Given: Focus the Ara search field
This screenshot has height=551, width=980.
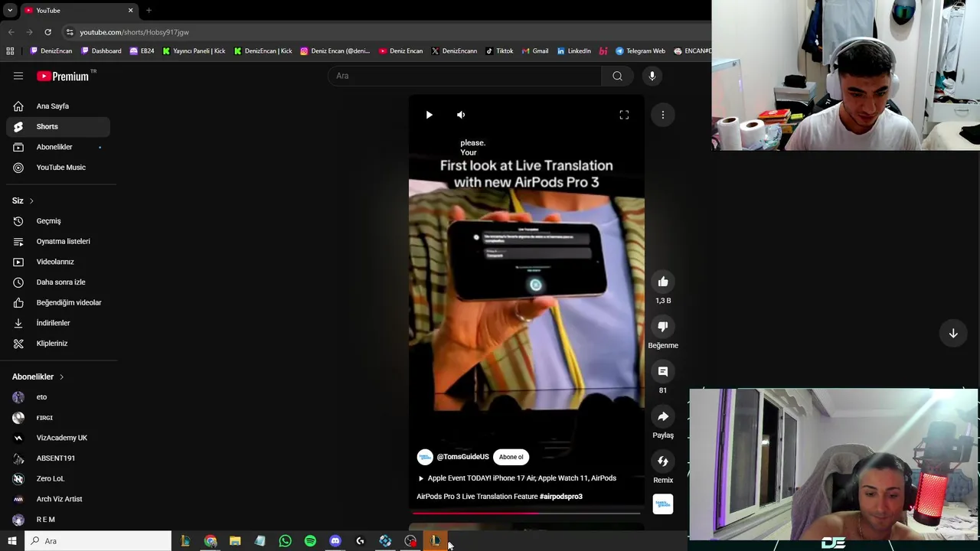Looking at the screenshot, I should pos(465,76).
